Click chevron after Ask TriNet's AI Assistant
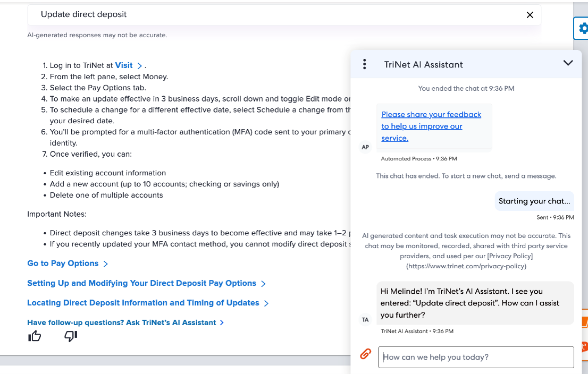Screen dimensions: 588x374 [x=222, y=322]
